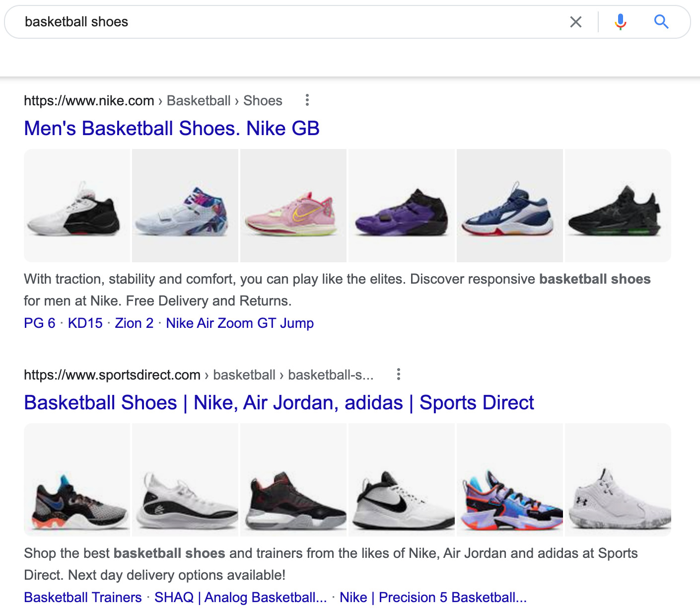The width and height of the screenshot is (700, 616).
Task: Open the three-dot menu beside the Sports Direct result
Action: tap(399, 375)
